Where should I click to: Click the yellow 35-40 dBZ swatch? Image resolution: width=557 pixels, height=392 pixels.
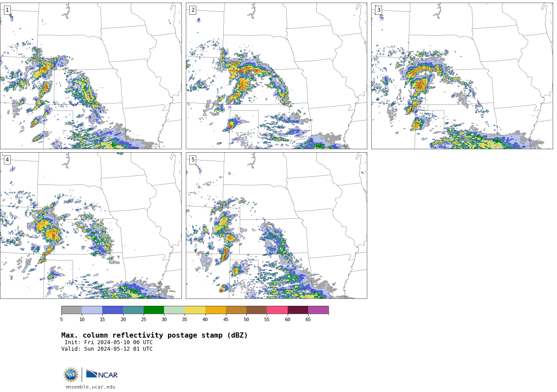195,310
